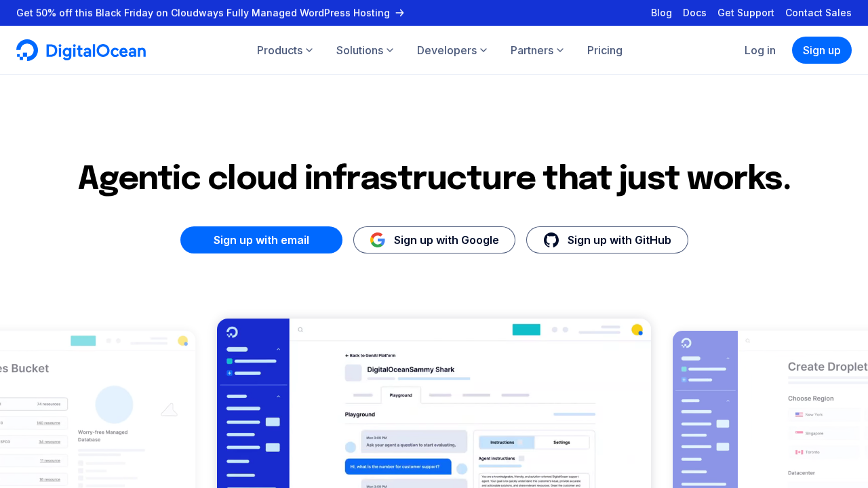Open the Settings tab in the agent panel
The image size is (868, 488).
click(x=561, y=443)
